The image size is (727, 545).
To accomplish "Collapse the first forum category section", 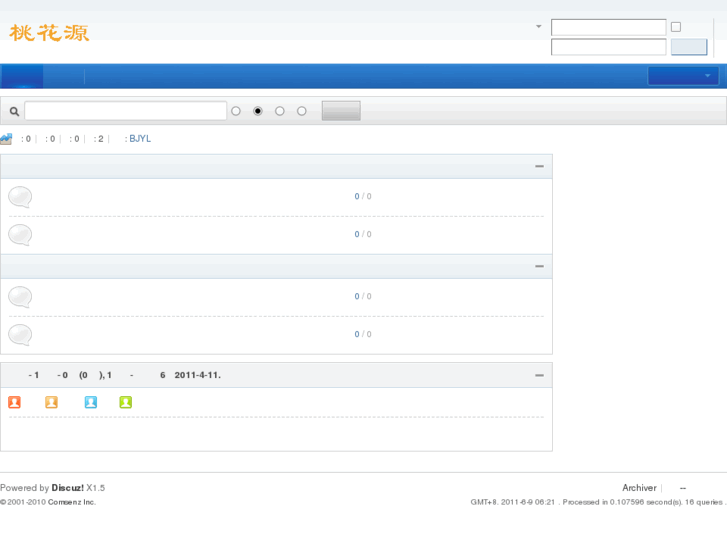I will [539, 166].
